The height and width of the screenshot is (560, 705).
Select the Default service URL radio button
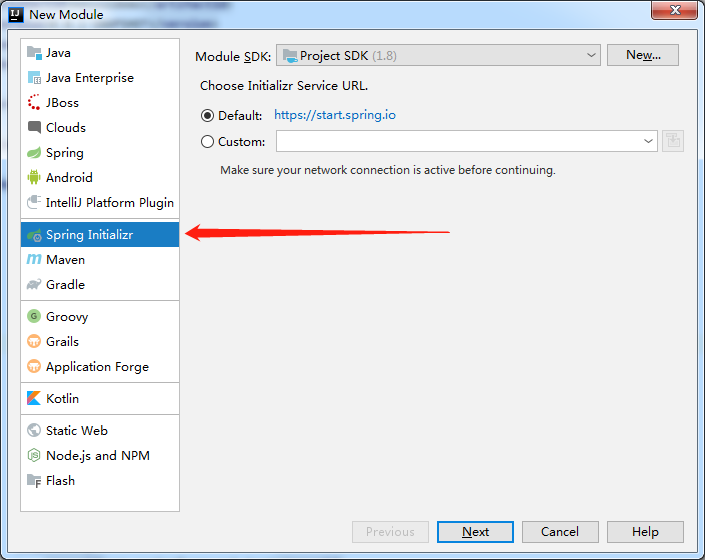(x=207, y=116)
